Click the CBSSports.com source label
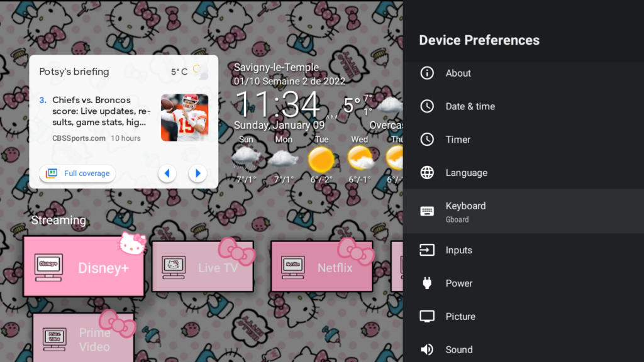644x362 pixels. point(79,138)
